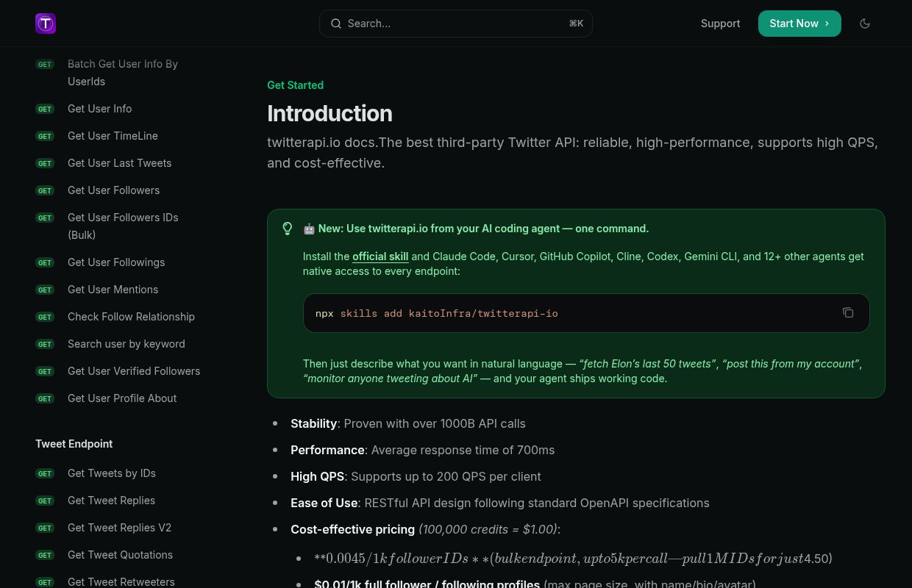Toggle dark mode moon icon

point(865,24)
